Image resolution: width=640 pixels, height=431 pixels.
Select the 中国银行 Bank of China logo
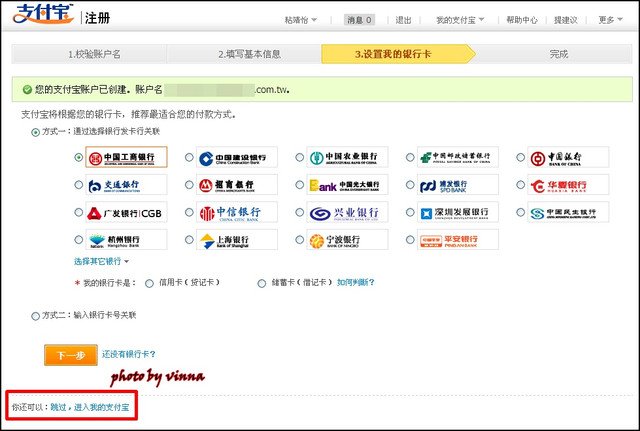568,157
